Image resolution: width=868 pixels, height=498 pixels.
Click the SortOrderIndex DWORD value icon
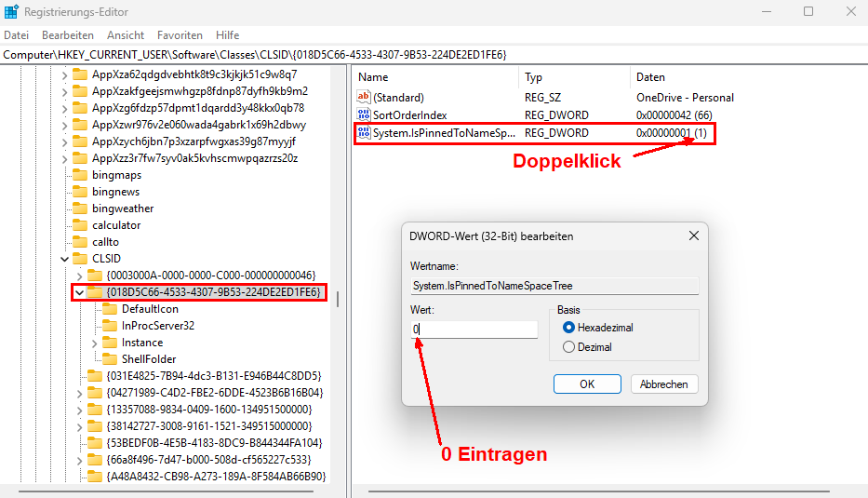(x=364, y=114)
